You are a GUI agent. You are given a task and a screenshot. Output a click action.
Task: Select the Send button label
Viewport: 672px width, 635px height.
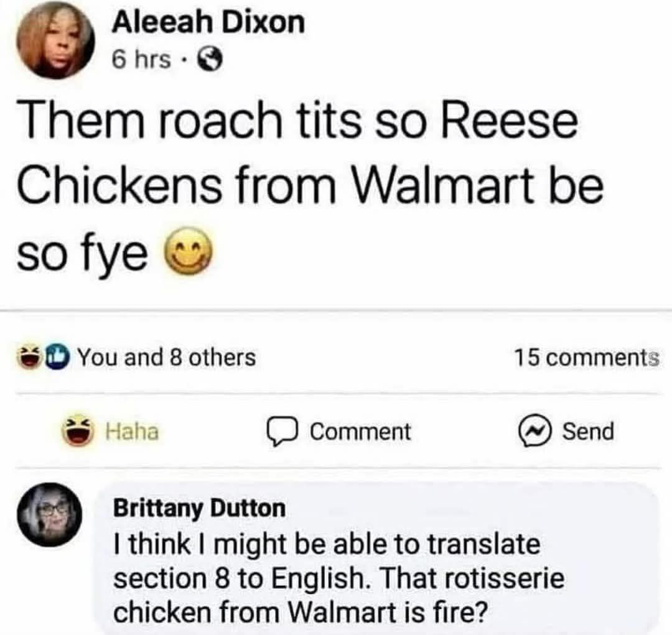click(588, 431)
